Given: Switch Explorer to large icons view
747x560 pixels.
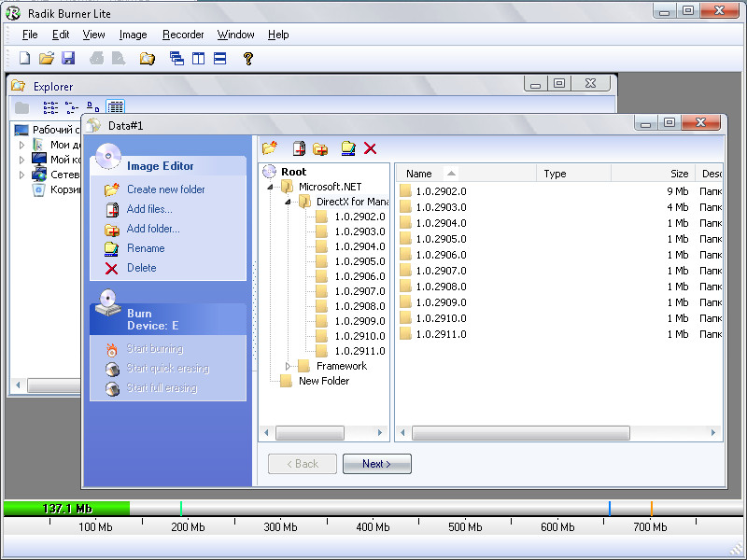Looking at the screenshot, I should 93,107.
